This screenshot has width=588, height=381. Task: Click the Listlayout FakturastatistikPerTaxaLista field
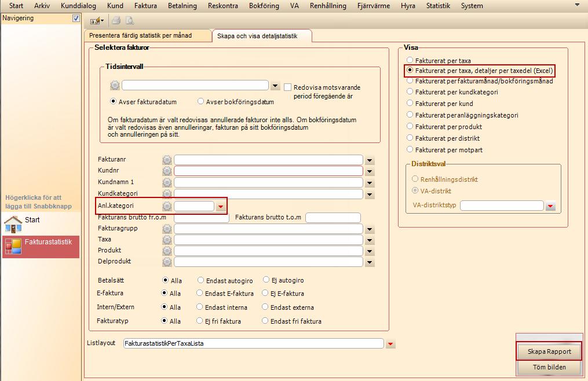pos(254,343)
